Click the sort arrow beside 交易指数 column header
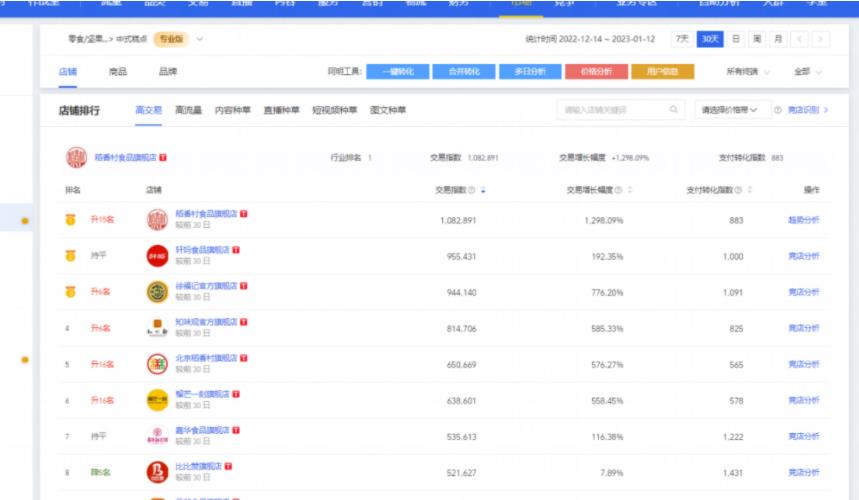Screen dimensions: 859x500 [x=484, y=190]
